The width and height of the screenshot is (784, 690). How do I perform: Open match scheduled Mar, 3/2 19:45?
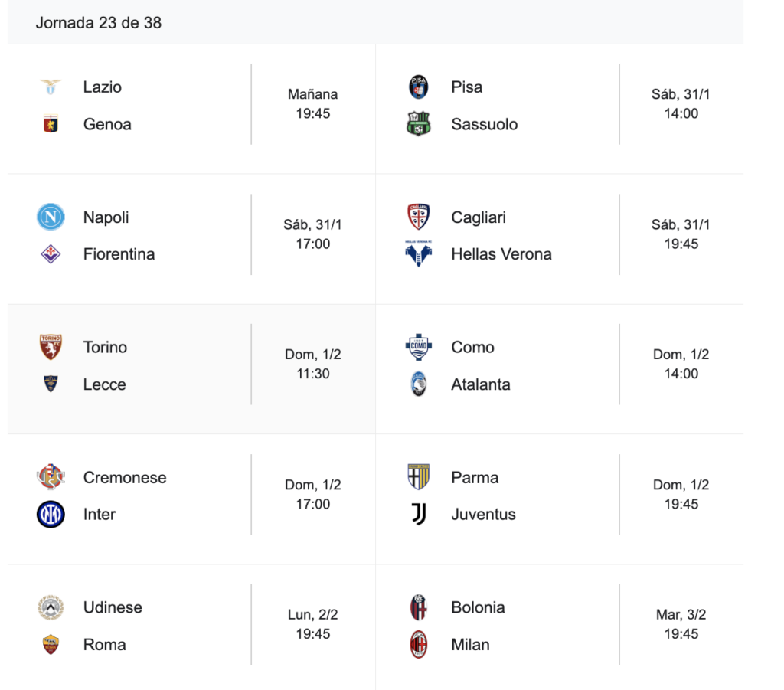pyautogui.click(x=681, y=624)
